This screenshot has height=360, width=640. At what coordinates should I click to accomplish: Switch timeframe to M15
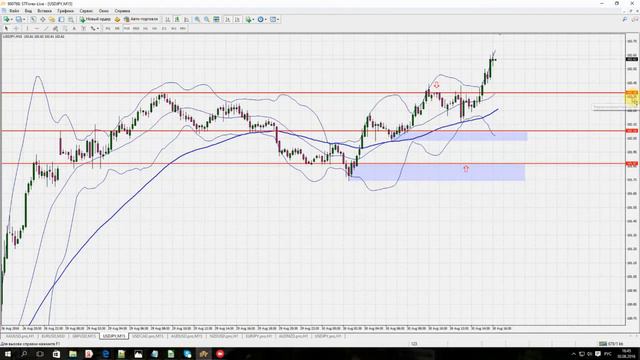pyautogui.click(x=127, y=28)
